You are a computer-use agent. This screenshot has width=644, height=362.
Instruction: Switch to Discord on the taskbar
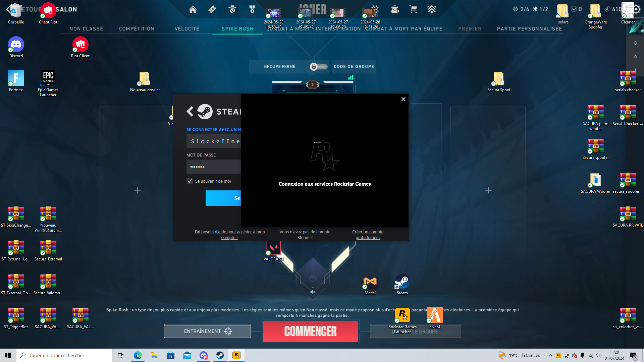pyautogui.click(x=204, y=355)
